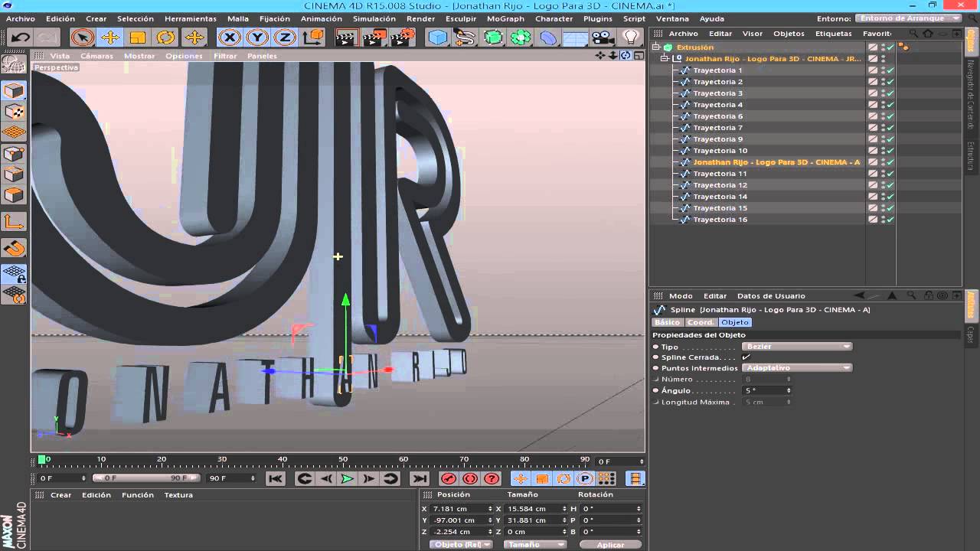980x551 pixels.
Task: Go to end of animation
Action: tap(420, 479)
